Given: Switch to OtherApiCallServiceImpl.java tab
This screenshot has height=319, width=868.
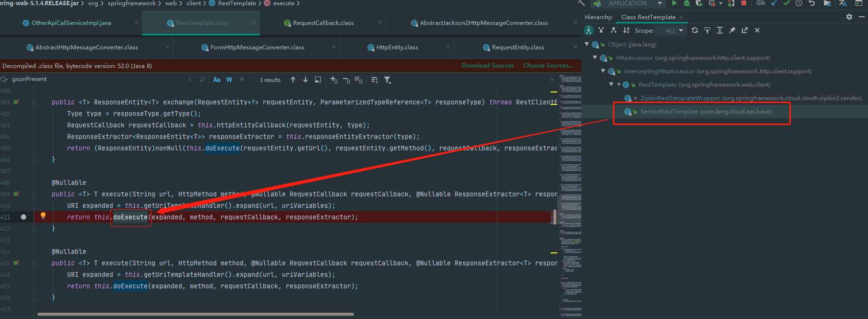Looking at the screenshot, I should pyautogui.click(x=71, y=23).
